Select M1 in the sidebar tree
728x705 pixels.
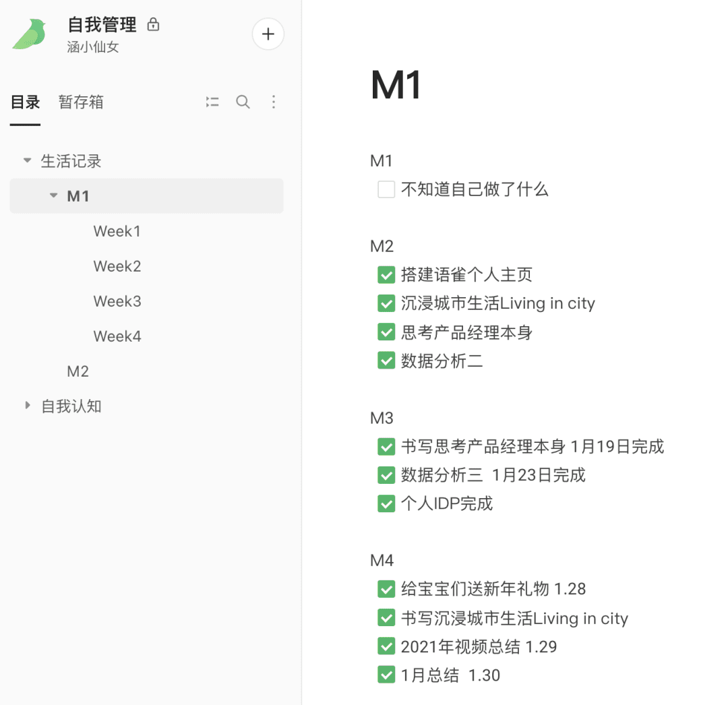tap(146, 196)
